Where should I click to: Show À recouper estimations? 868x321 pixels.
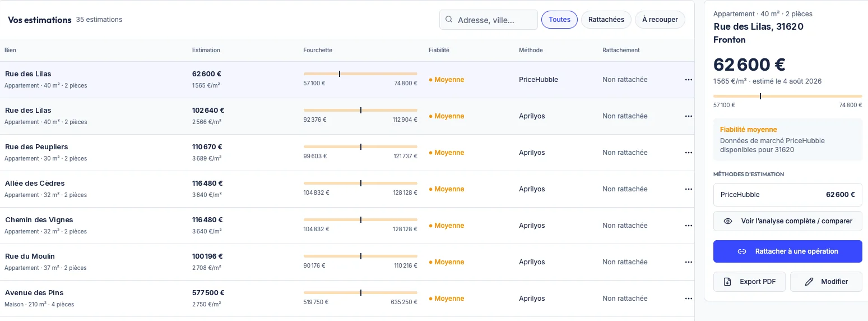pos(660,20)
